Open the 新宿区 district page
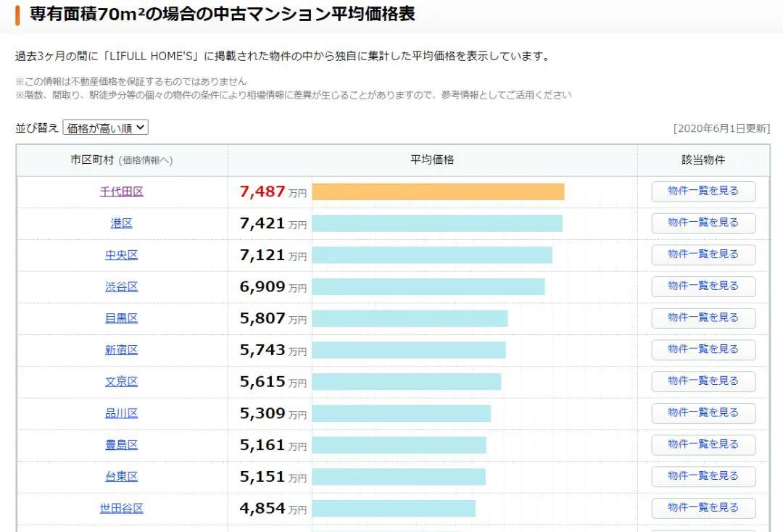The width and height of the screenshot is (783, 532). tap(121, 349)
